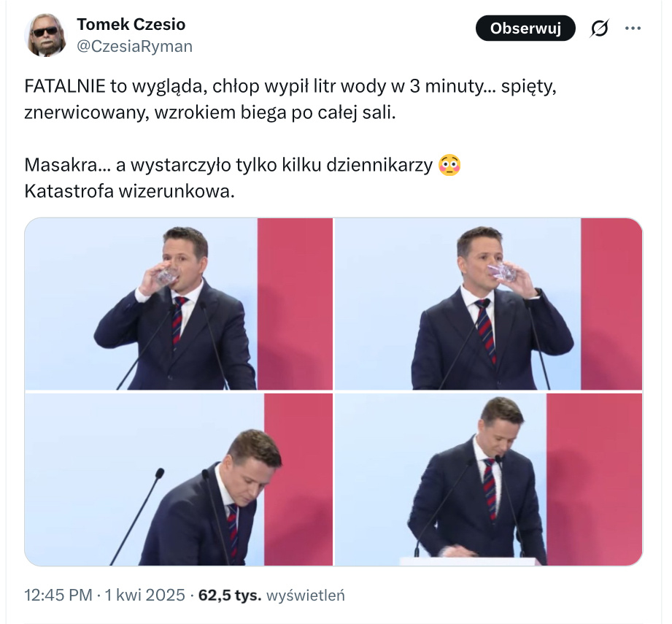Open the Tomek Czesio display name link

(x=131, y=24)
